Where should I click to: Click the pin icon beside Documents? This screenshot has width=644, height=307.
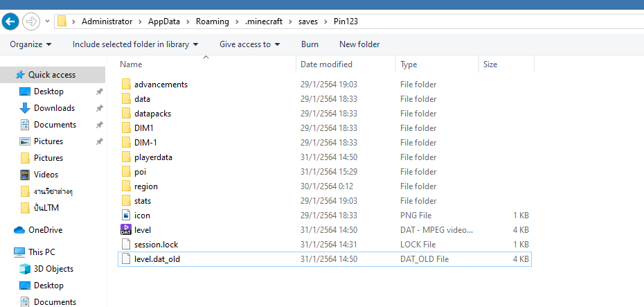click(99, 125)
